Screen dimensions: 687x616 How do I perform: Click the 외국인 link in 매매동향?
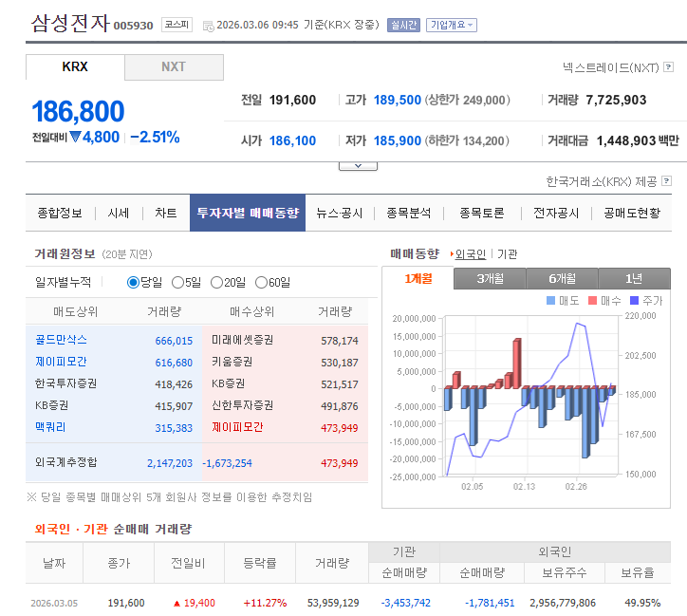coord(471,254)
